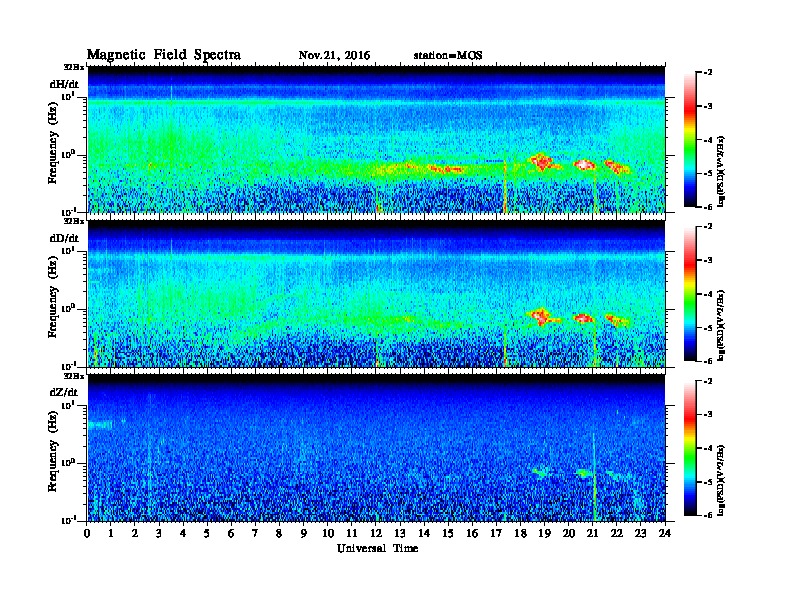Click the "-6" tick on dD/dt color scale

pyautogui.click(x=707, y=361)
